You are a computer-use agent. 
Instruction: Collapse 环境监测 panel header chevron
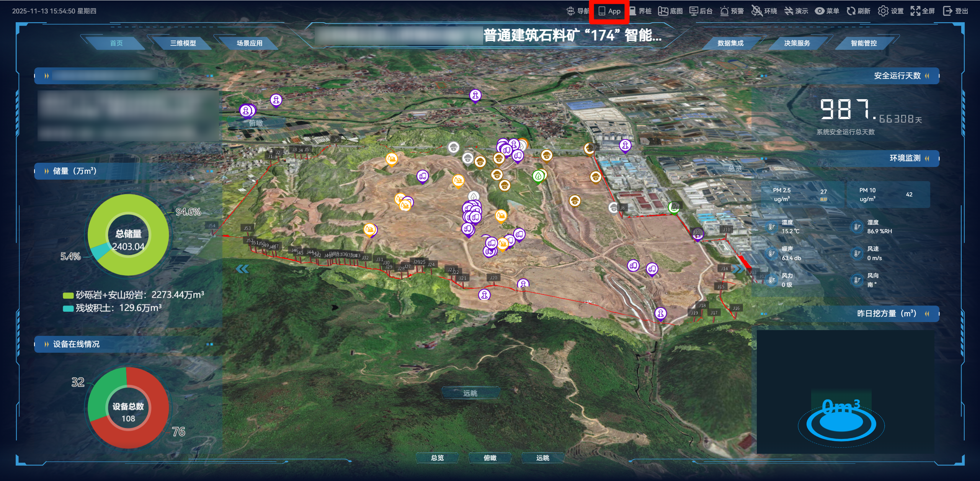[927, 158]
